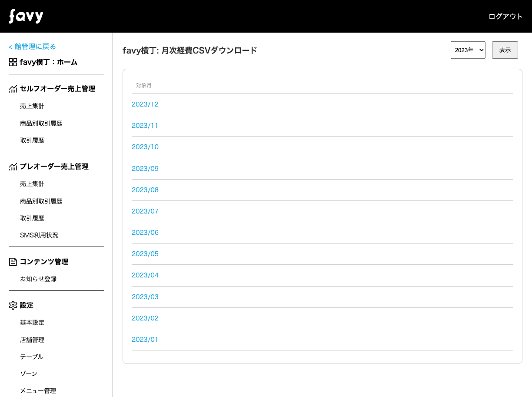Image resolution: width=532 pixels, height=397 pixels.
Task: Click the chart icon beside プレオーダー売上管理
Action: pyautogui.click(x=13, y=167)
